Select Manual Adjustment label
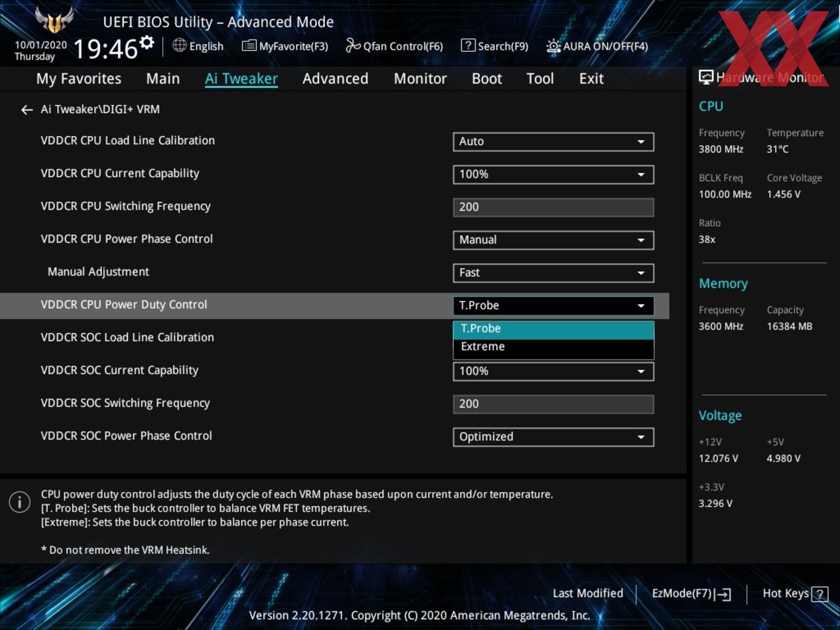This screenshot has width=840, height=630. click(x=98, y=272)
